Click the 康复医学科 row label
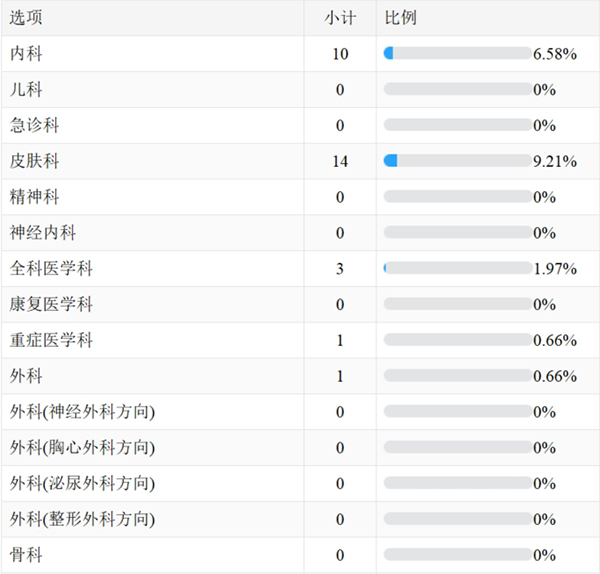This screenshot has width=600, height=574. click(x=51, y=304)
